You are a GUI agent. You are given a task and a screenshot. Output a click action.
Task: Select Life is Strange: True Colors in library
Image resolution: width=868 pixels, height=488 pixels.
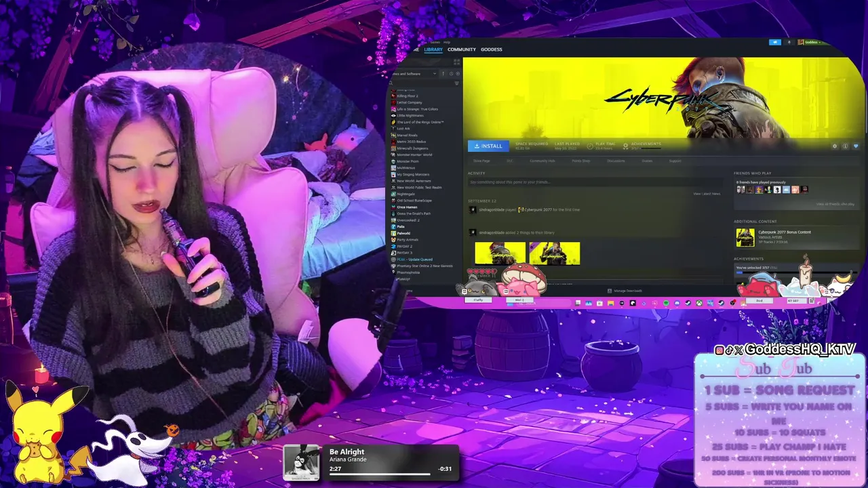[417, 109]
